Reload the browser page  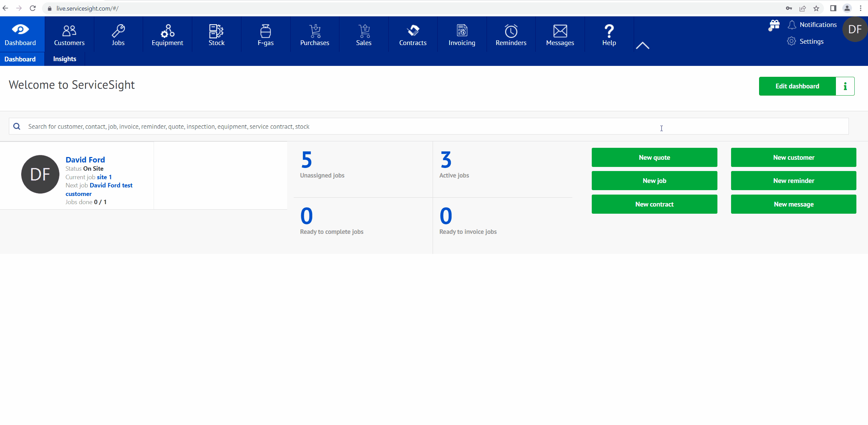point(33,8)
